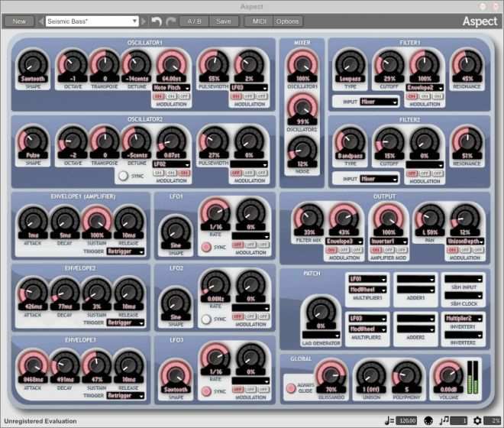This screenshot has width=504, height=428.
Task: Click the MIDI connector icon in status bar
Action: click(x=428, y=420)
